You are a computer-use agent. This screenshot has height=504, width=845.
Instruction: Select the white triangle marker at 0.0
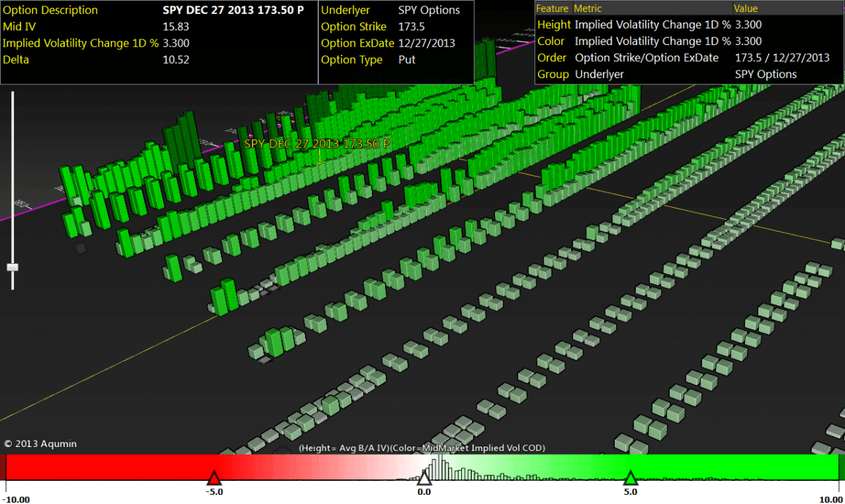[424, 478]
